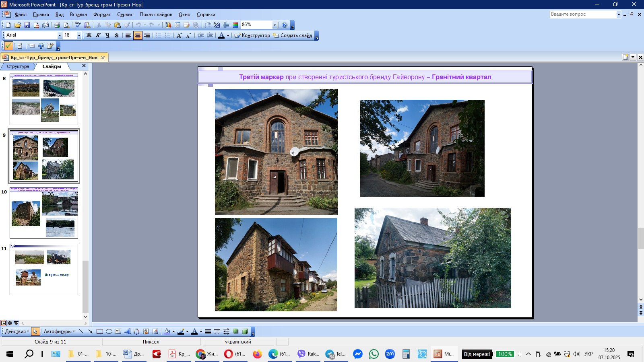Select the Oval shape tool
644x362 pixels.
pos(109,331)
